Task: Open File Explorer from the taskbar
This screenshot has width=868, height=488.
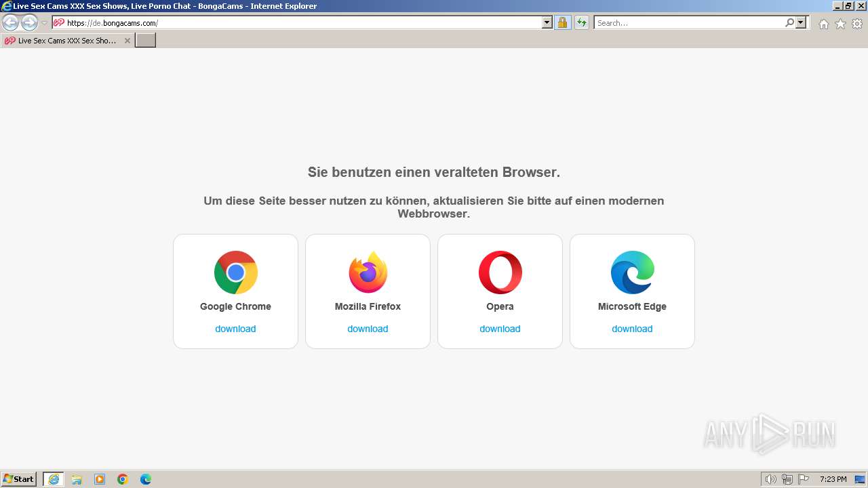Action: (77, 479)
